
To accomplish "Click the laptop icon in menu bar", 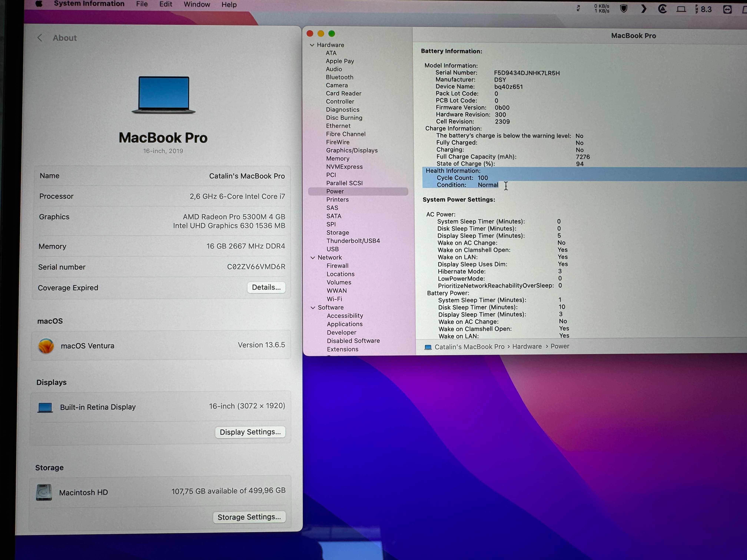I will pos(681,9).
